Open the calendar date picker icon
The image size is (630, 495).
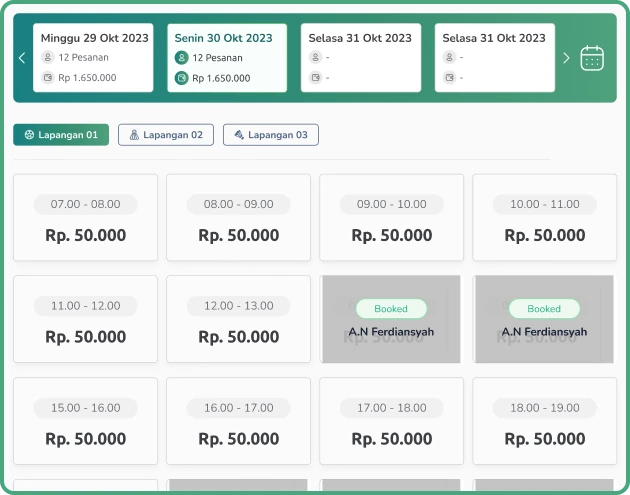pyautogui.click(x=592, y=58)
